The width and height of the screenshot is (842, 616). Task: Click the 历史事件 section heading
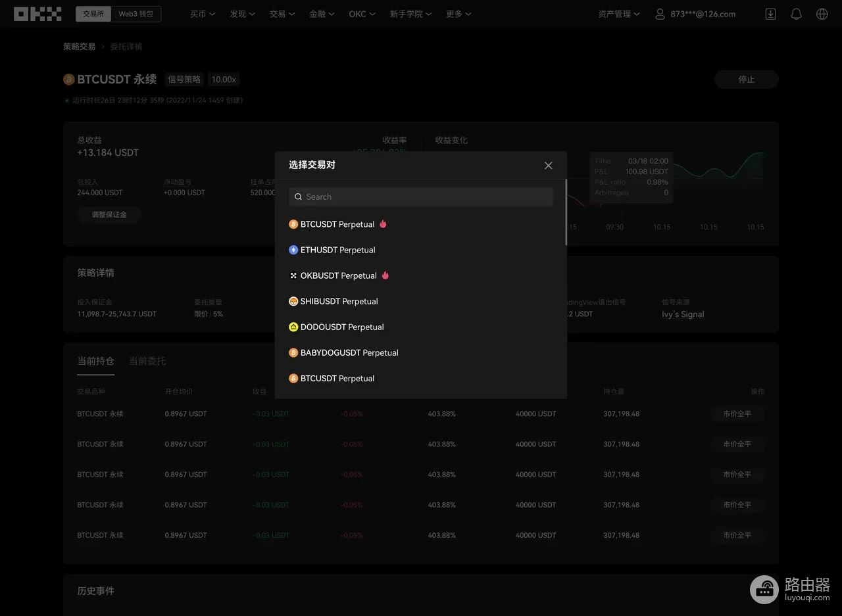95,591
